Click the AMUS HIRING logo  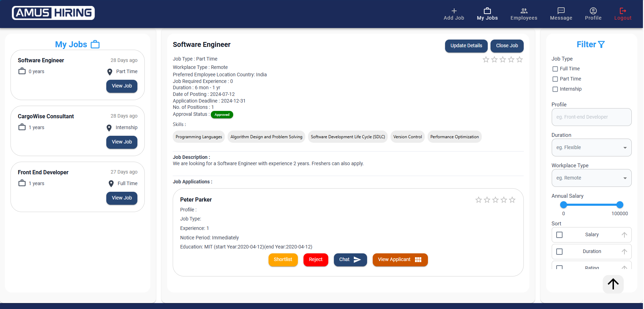(x=53, y=13)
